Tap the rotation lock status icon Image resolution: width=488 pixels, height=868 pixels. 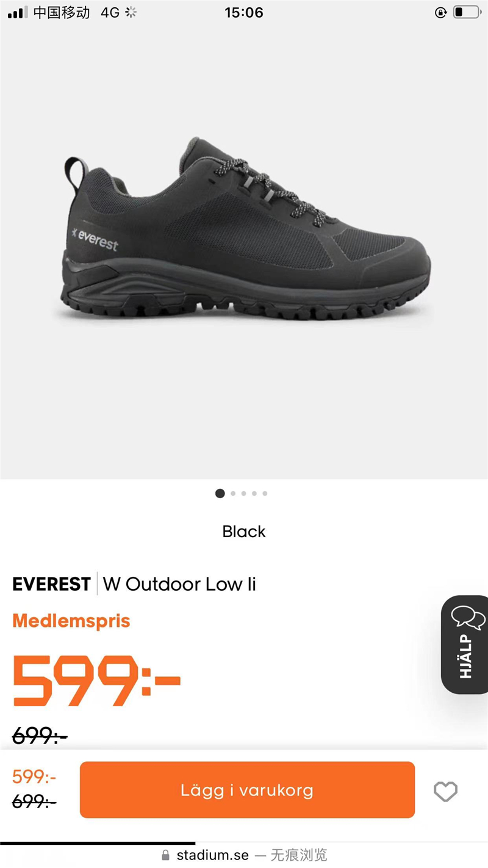pyautogui.click(x=440, y=12)
